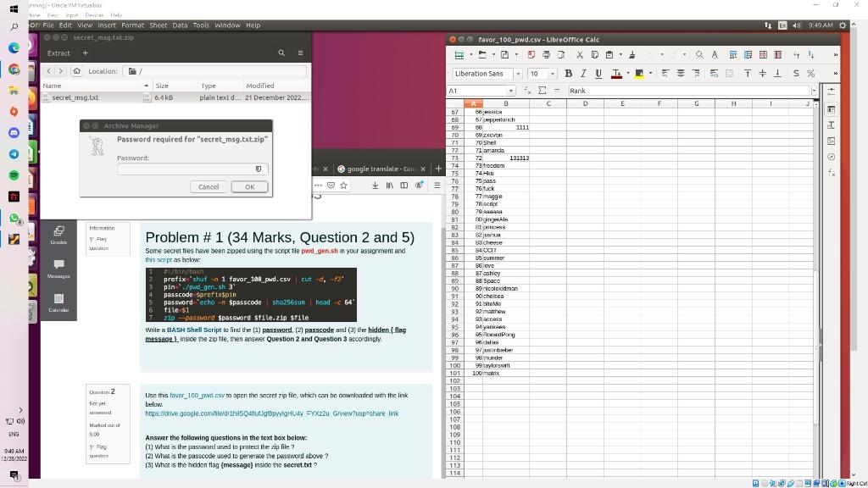This screenshot has height=488, width=868.
Task: Click the add files plus button in Archive Manager
Action: tap(86, 53)
